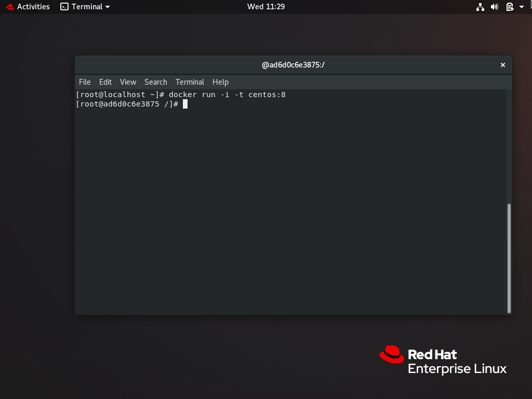Open the network status icon

pos(480,7)
